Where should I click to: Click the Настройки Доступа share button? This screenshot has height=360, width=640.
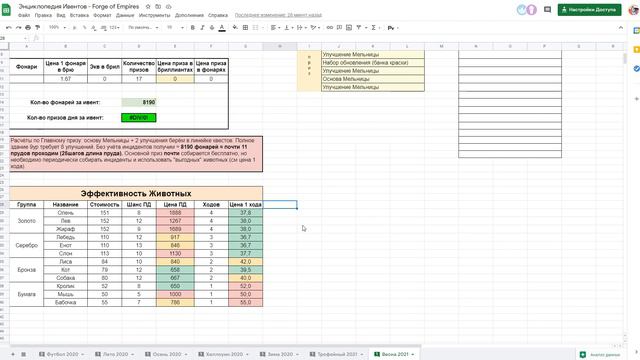point(589,9)
